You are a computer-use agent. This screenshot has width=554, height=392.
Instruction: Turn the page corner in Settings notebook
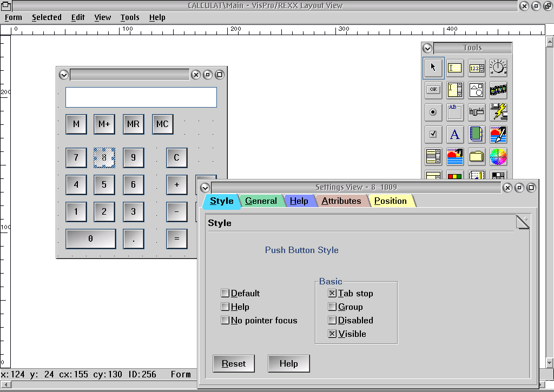point(523,222)
